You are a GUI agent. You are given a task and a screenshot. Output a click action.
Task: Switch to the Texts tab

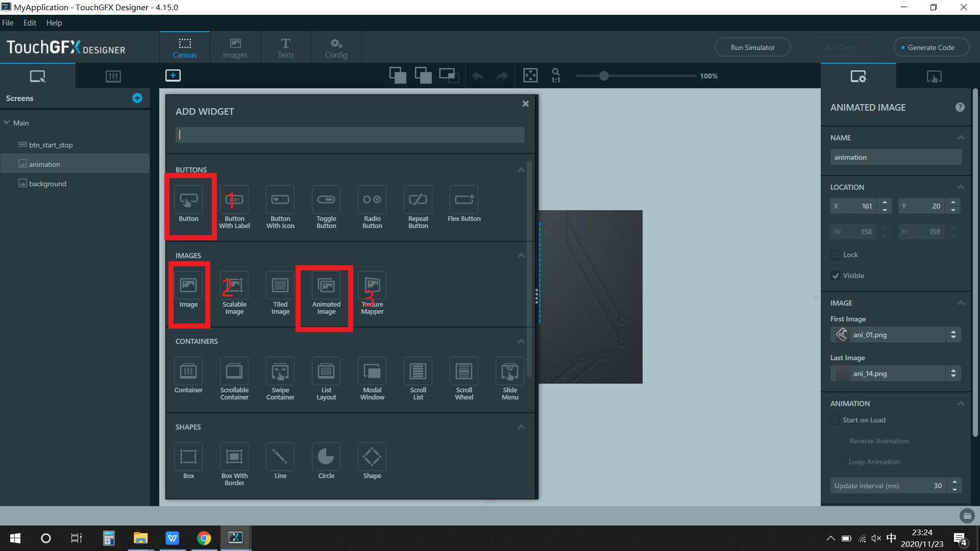tap(285, 47)
